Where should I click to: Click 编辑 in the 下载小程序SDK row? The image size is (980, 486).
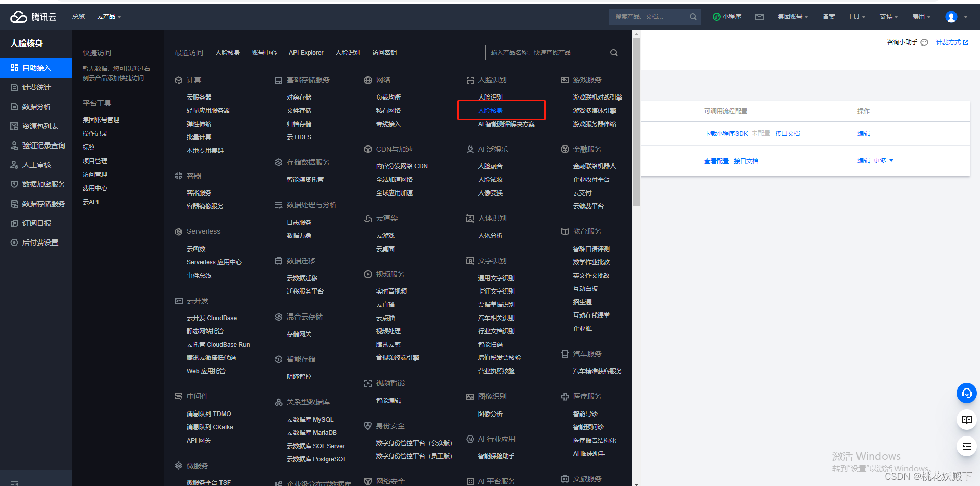click(x=863, y=134)
